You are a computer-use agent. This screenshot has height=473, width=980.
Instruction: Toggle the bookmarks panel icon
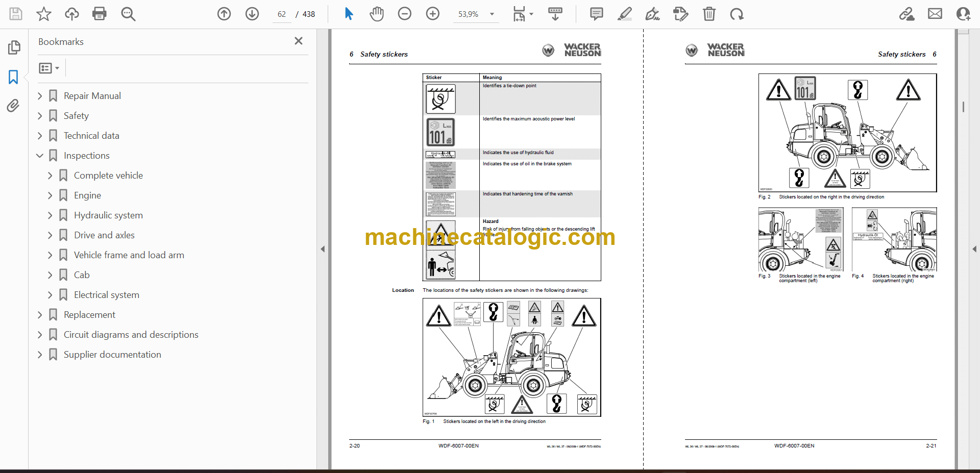(13, 77)
